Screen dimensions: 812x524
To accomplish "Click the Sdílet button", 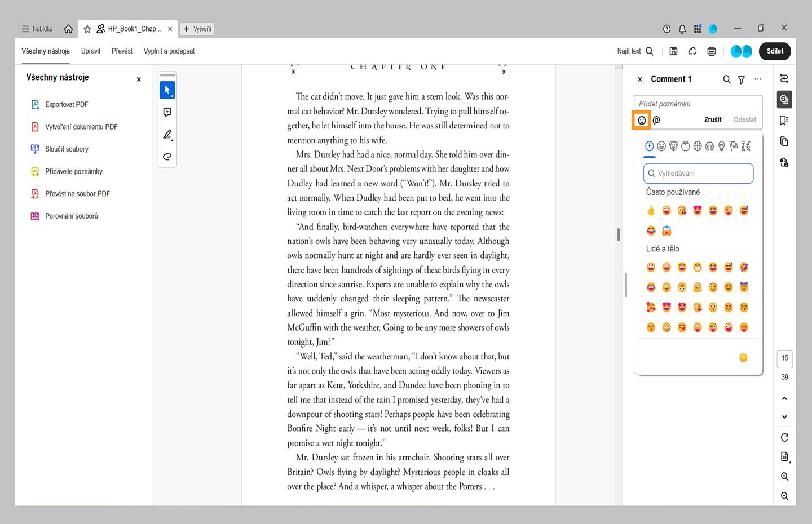I will [x=775, y=51].
